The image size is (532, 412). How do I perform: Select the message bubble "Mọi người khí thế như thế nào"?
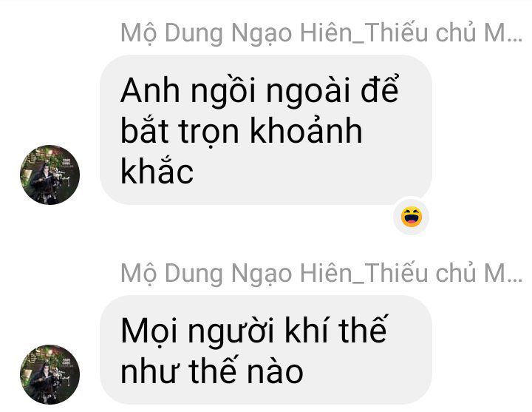(x=266, y=350)
